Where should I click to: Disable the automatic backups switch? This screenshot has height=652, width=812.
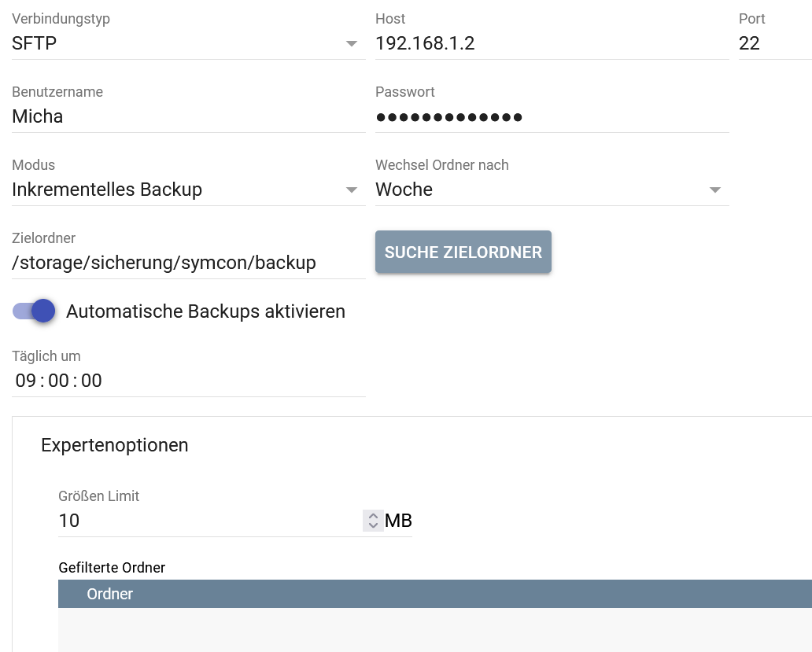click(x=34, y=311)
